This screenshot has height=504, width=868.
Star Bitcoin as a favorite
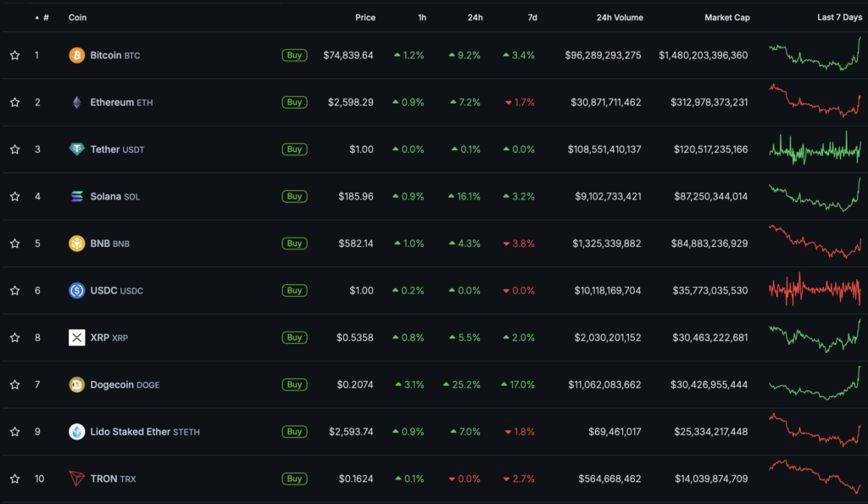pos(14,55)
